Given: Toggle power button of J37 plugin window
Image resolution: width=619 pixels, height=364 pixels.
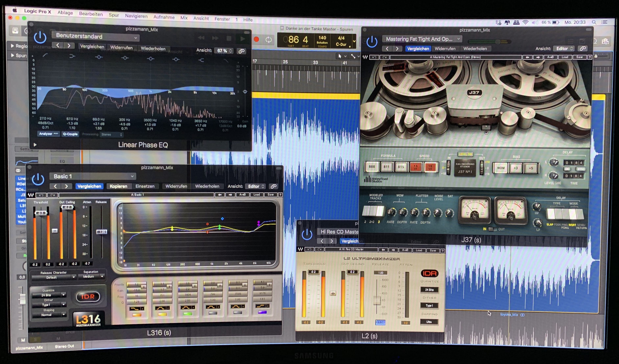Looking at the screenshot, I should click(372, 42).
